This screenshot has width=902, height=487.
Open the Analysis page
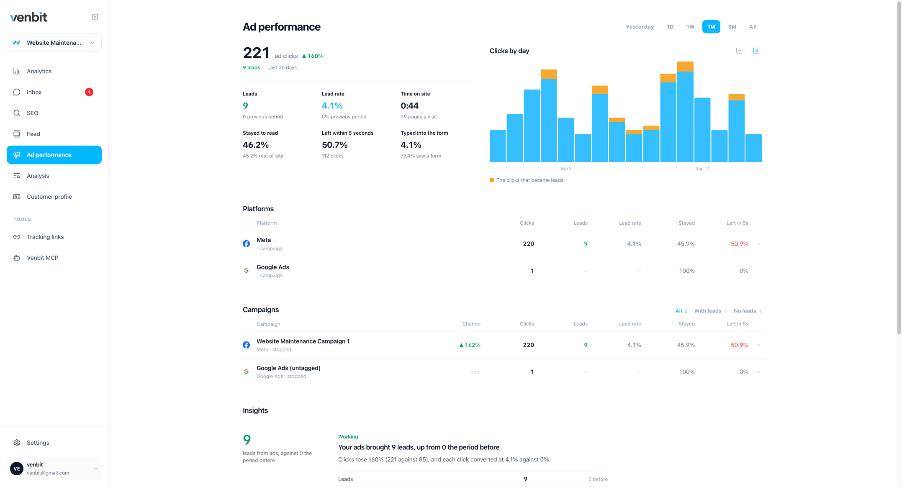coord(54,176)
